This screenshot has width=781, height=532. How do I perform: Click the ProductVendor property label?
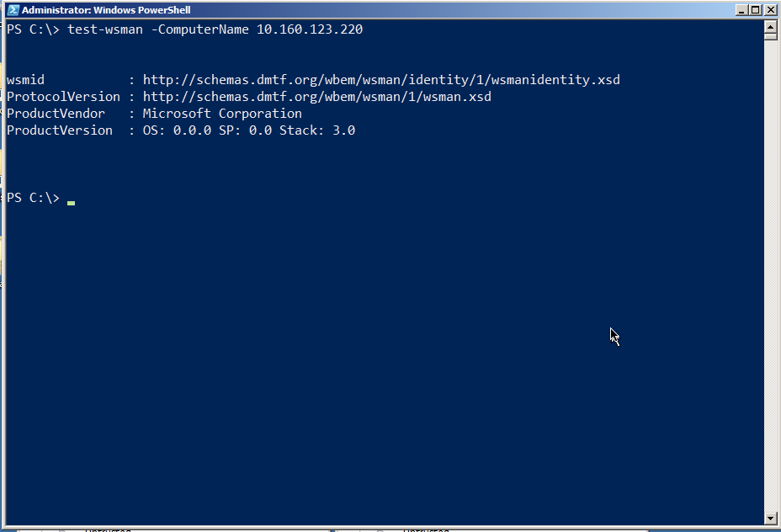56,114
